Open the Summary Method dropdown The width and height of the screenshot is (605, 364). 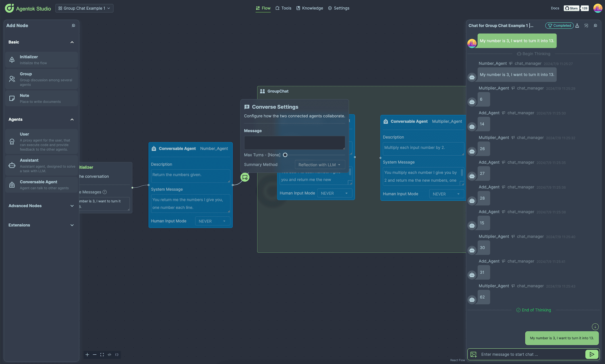(320, 165)
